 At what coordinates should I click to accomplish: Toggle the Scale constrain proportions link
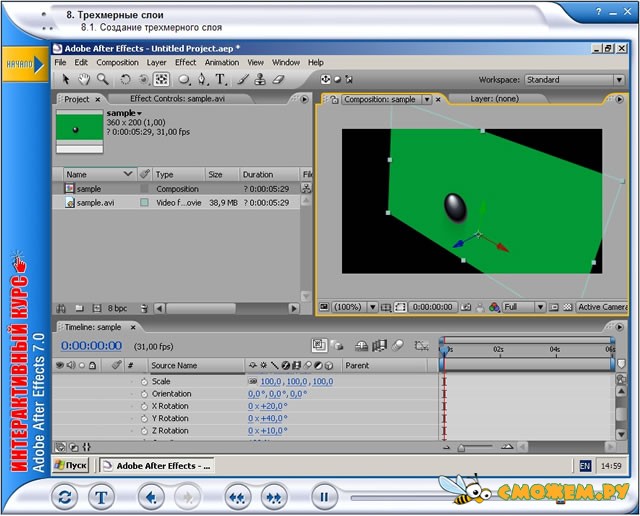point(253,381)
